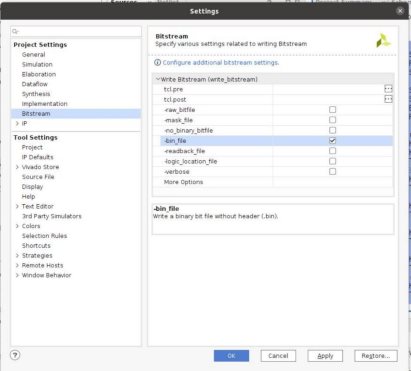Expand the Strategies node
Viewport: 411px width, 371px height.
pyautogui.click(x=17, y=255)
